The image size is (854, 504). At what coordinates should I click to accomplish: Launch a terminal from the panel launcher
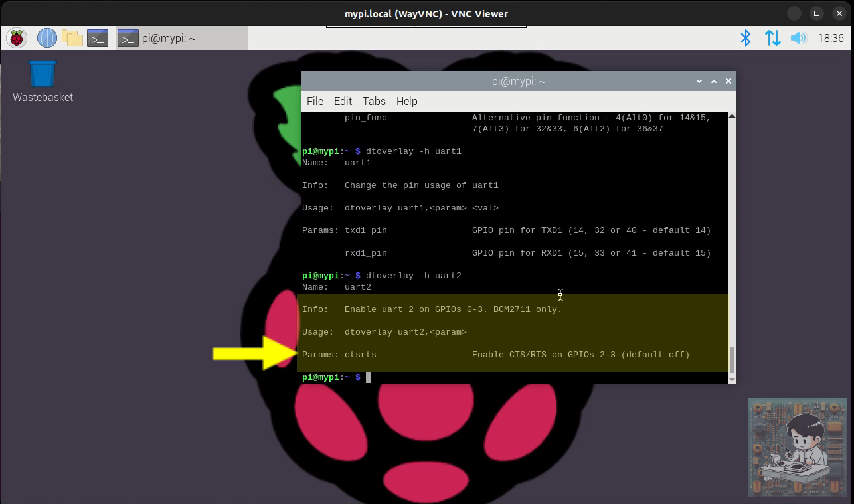(x=98, y=39)
